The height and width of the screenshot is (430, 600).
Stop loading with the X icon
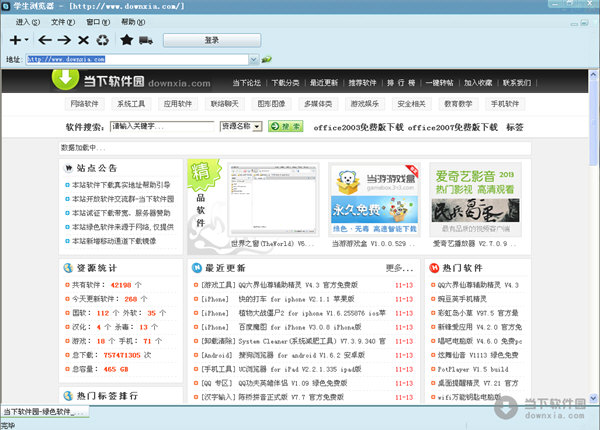(83, 40)
